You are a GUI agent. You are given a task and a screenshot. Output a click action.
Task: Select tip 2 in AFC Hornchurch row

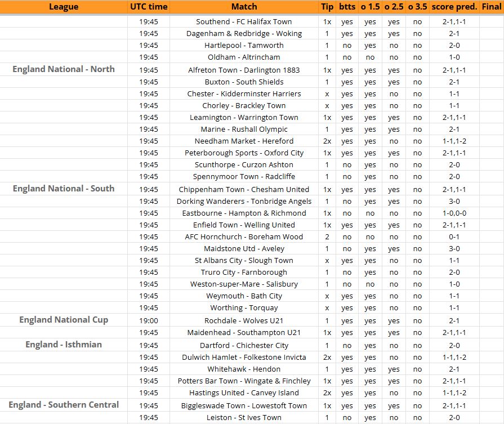(x=327, y=237)
